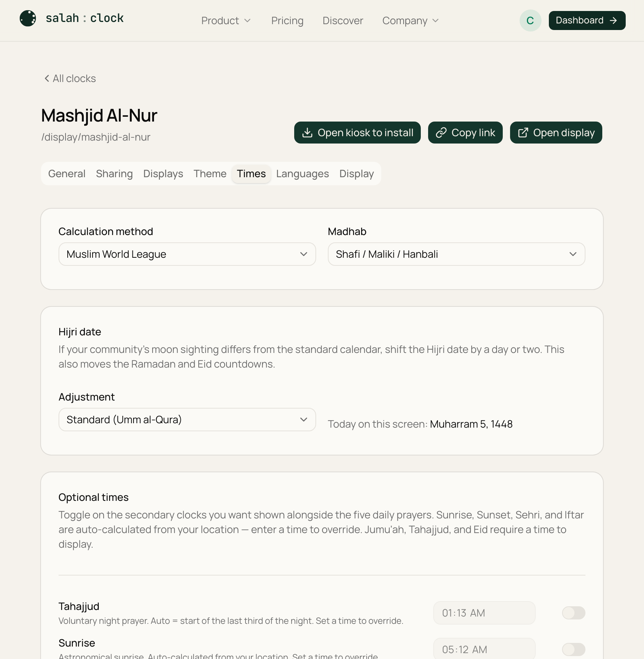644x659 pixels.
Task: Click the Mashjid Al-Nur heading
Action: [x=99, y=115]
